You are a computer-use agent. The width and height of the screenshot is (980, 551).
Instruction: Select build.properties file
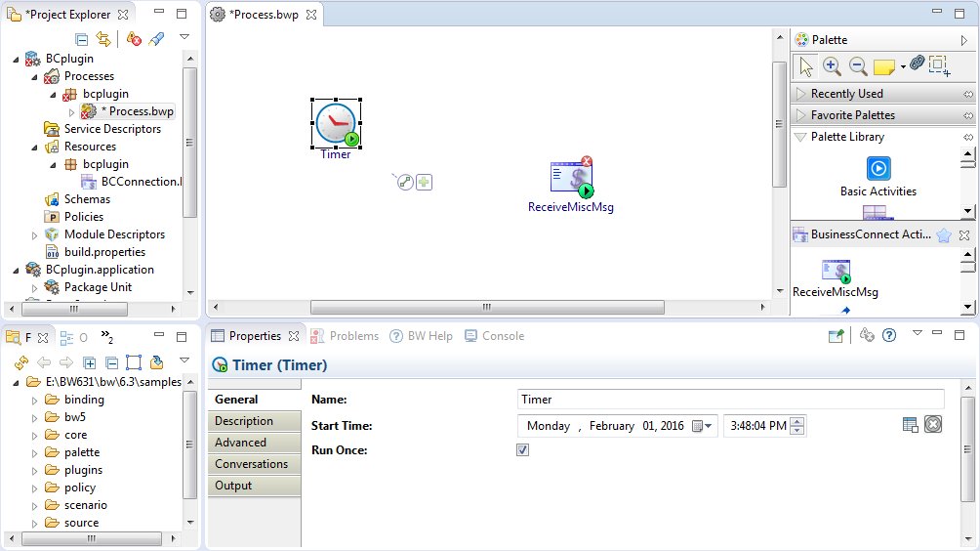104,252
